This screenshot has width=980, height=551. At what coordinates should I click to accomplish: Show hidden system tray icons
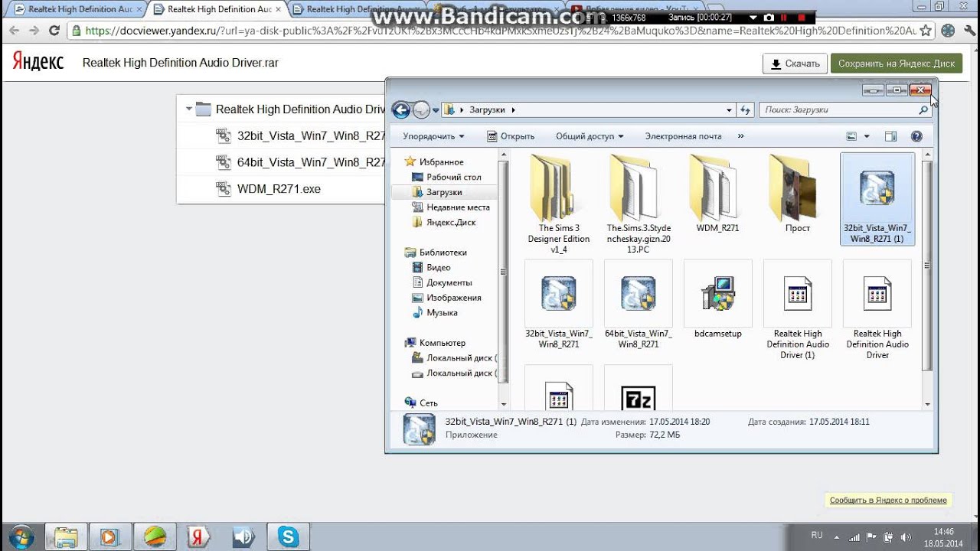pos(836,537)
